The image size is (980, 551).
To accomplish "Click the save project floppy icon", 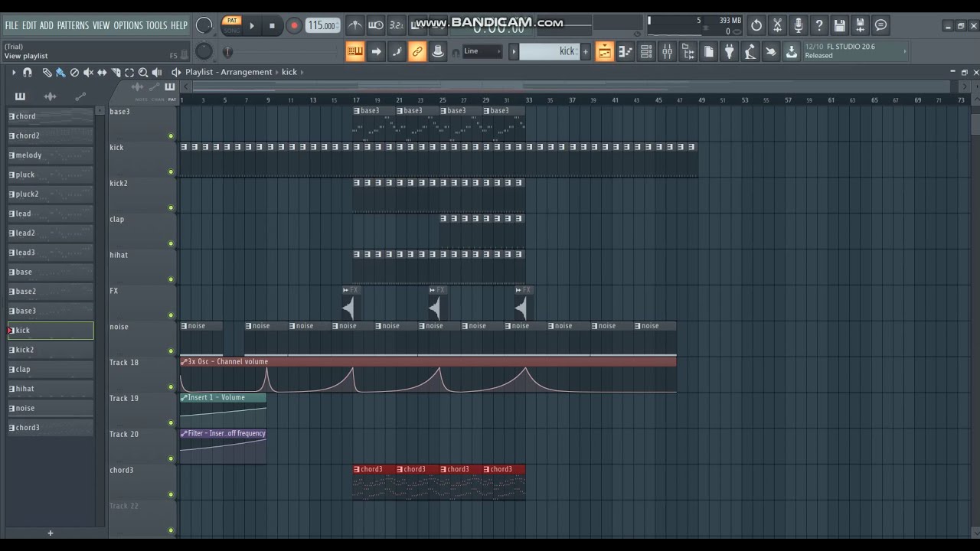I will click(839, 25).
